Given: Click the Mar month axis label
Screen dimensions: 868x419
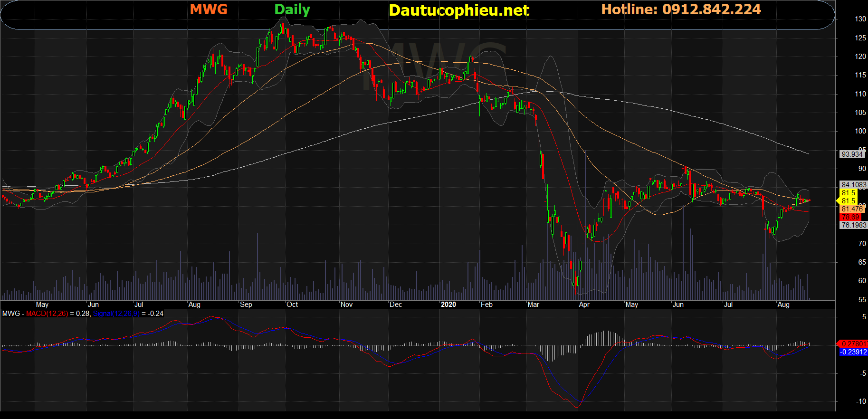Looking at the screenshot, I should click(533, 305).
